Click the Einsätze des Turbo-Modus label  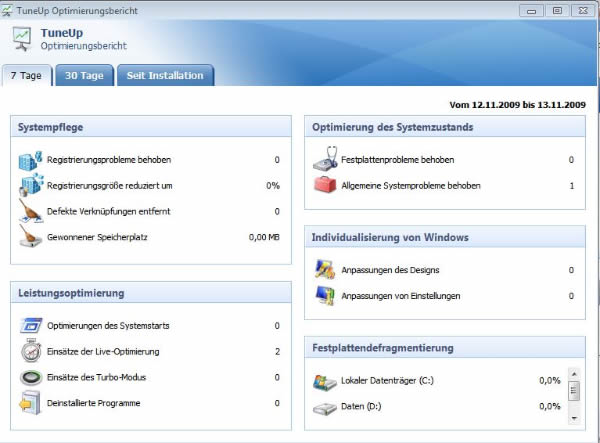pyautogui.click(x=96, y=377)
